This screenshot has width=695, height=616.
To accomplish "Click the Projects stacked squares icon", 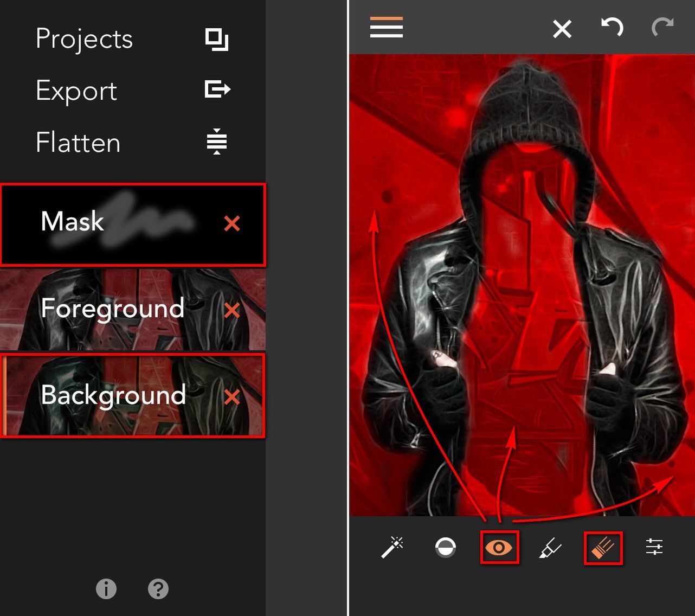I will point(217,40).
